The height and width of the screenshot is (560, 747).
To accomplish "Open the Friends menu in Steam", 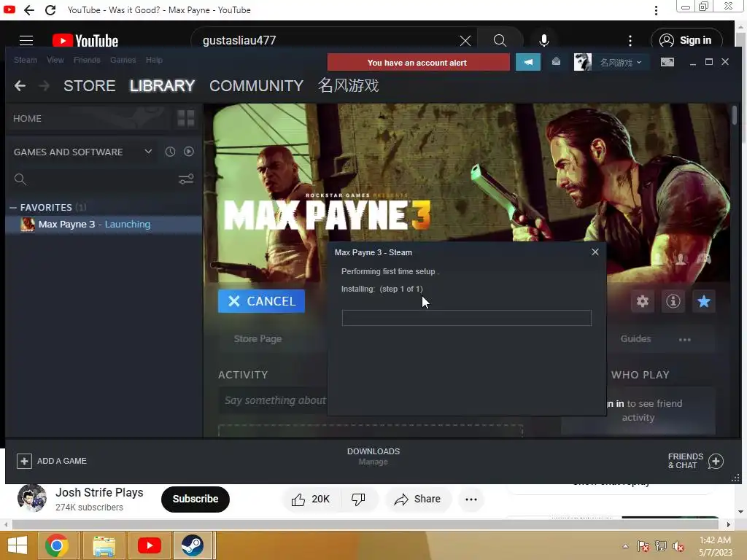I will pyautogui.click(x=87, y=60).
